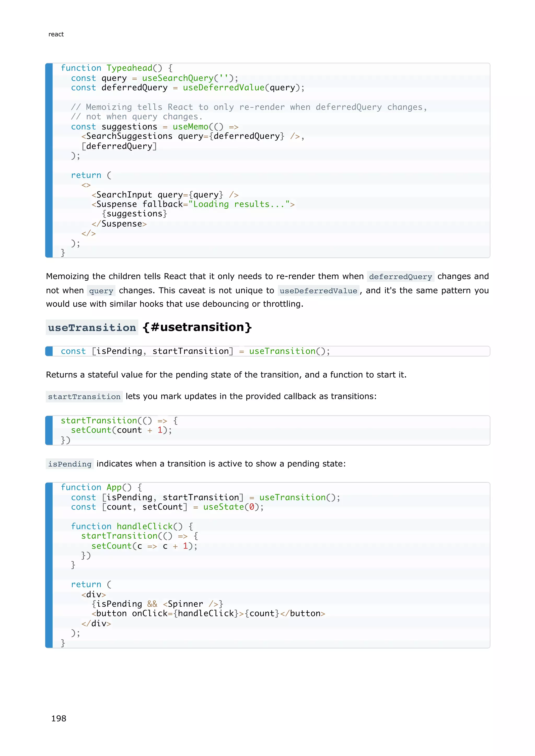Click the 'setCount(count + 1);' code line
Viewport: 535px width, 756px height.
pos(121,430)
